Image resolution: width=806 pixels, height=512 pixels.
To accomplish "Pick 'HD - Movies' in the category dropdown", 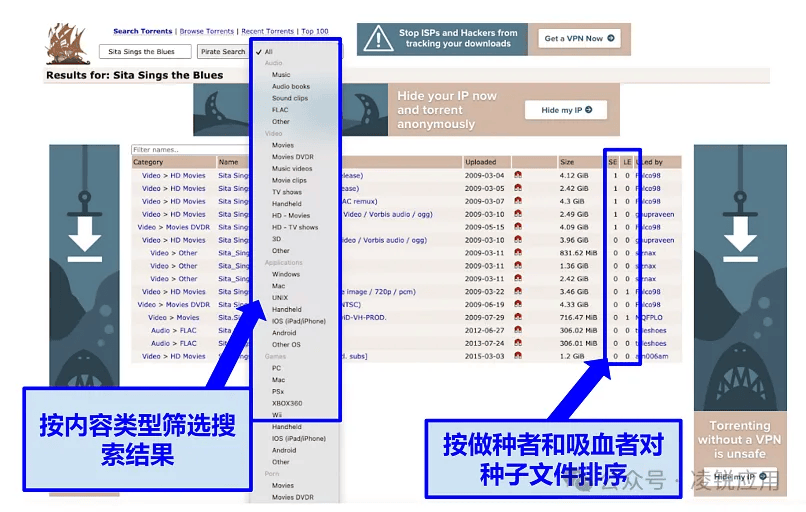I will coord(291,215).
